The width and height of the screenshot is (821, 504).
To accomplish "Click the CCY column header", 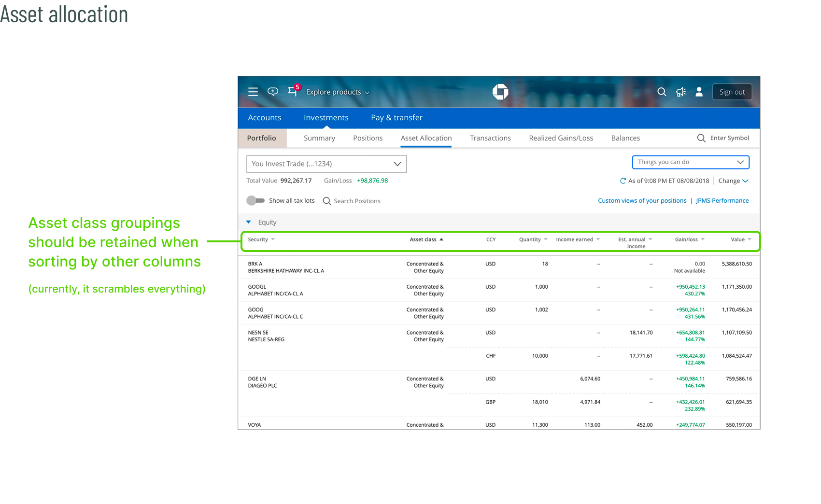I will coord(491,239).
